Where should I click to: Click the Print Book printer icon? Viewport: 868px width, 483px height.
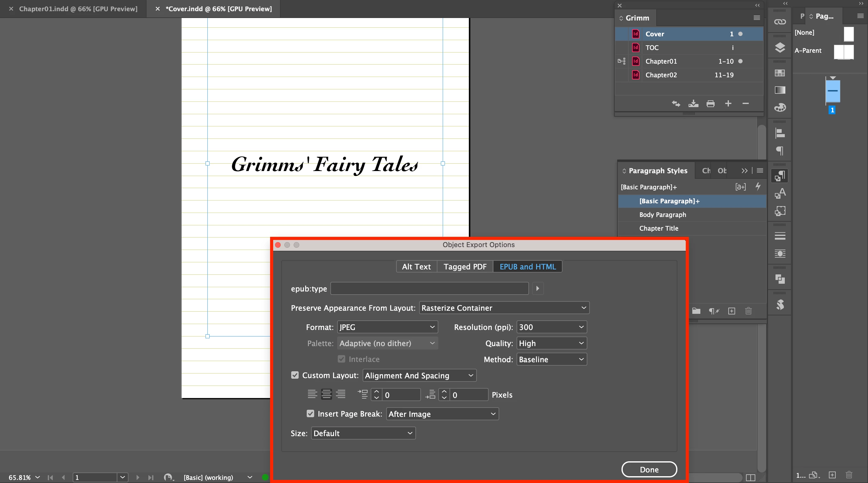pyautogui.click(x=711, y=103)
